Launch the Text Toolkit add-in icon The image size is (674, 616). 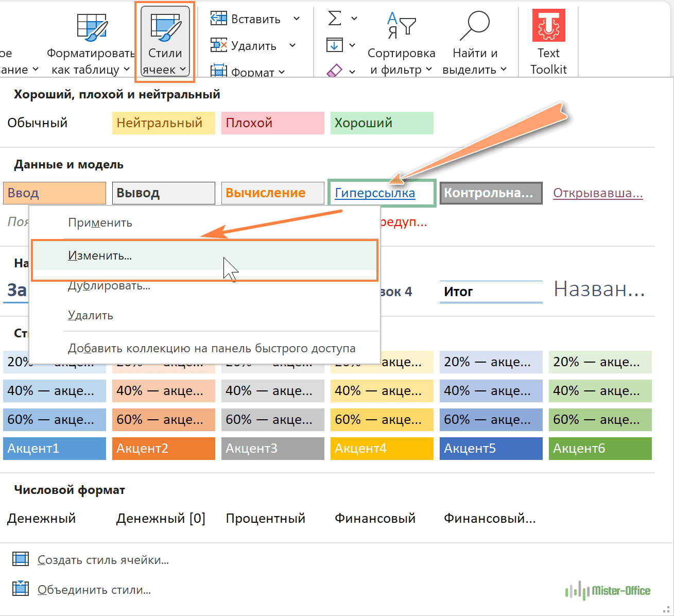tap(548, 26)
